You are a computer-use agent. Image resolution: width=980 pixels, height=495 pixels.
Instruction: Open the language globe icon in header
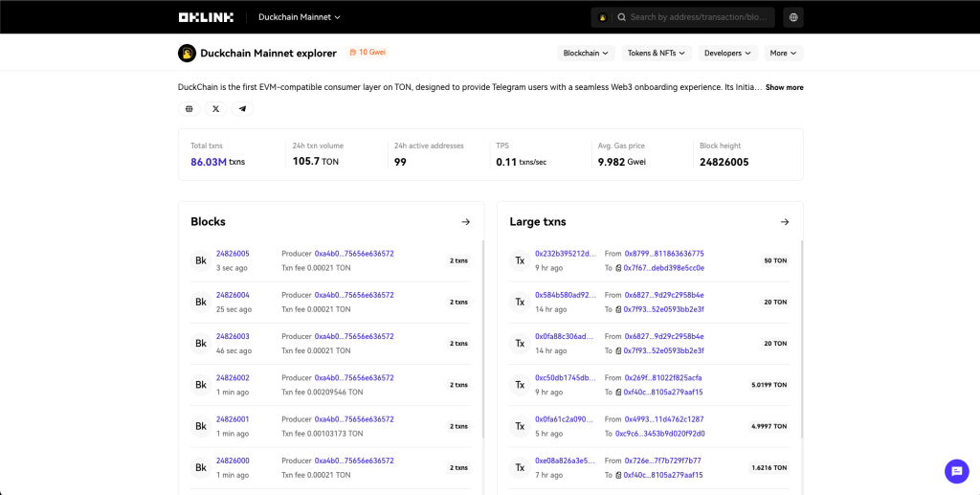tap(792, 17)
